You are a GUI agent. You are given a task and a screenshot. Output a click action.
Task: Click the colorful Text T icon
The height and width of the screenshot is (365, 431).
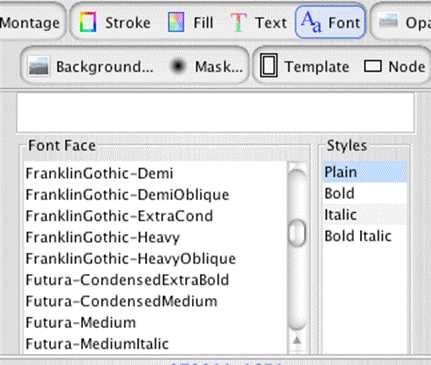pos(238,22)
